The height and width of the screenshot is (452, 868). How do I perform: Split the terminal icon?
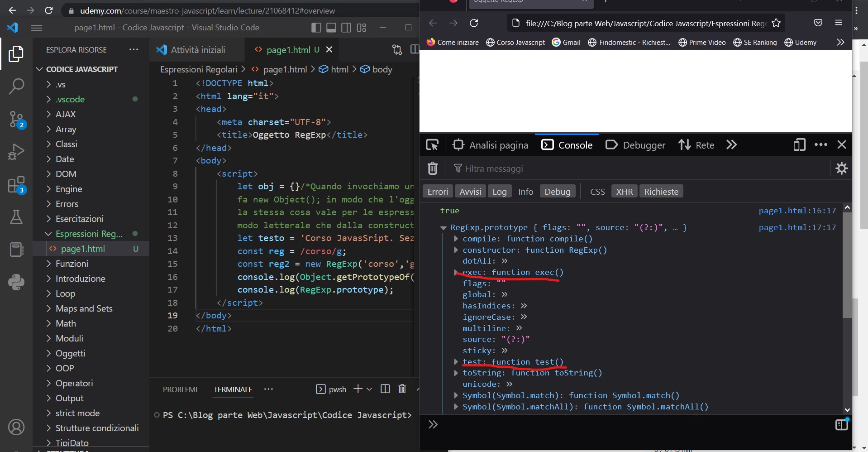pos(385,389)
